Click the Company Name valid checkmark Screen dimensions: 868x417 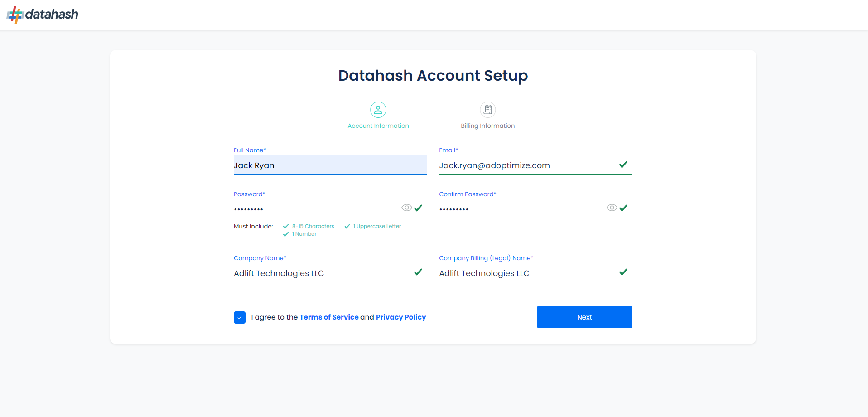coord(418,272)
